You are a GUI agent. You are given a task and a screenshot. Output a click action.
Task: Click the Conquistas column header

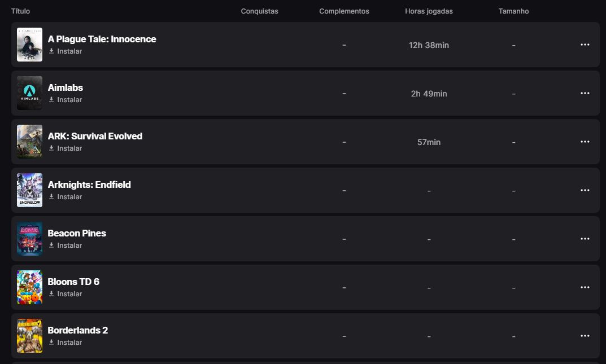[259, 11]
